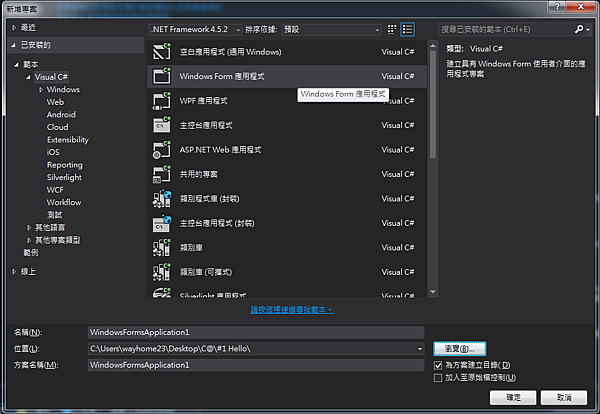The width and height of the screenshot is (600, 414).
Task: Select Android in the template tree
Action: (x=61, y=114)
